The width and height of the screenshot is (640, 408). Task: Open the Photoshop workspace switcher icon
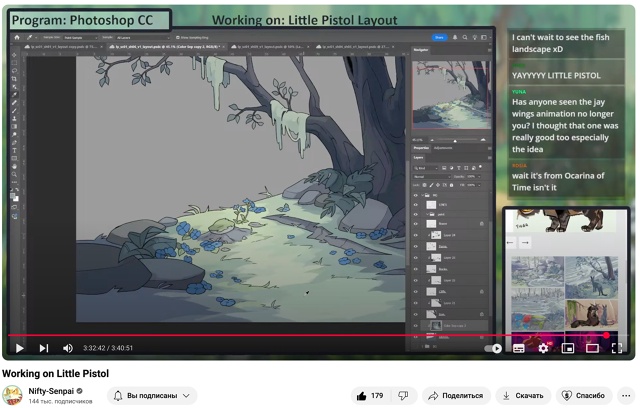pyautogui.click(x=484, y=37)
